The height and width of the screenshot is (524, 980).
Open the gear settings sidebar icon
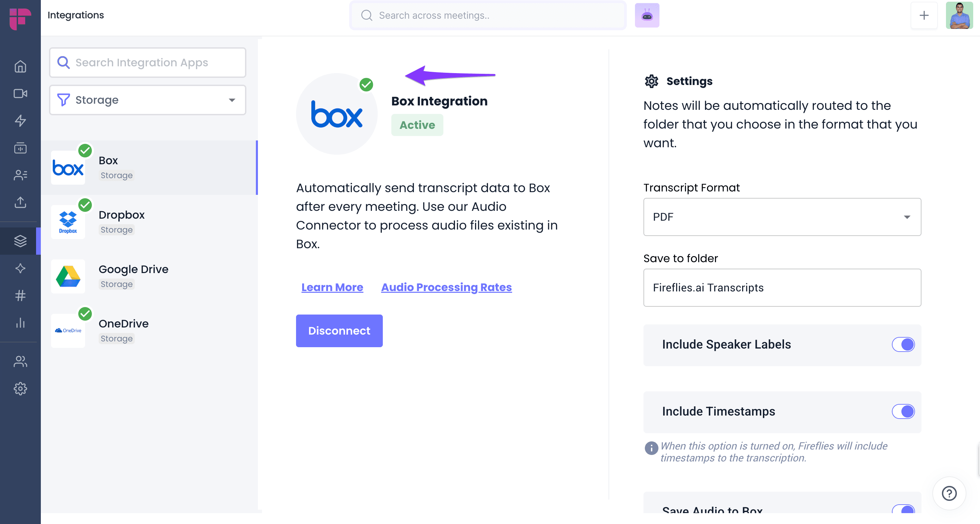(20, 389)
